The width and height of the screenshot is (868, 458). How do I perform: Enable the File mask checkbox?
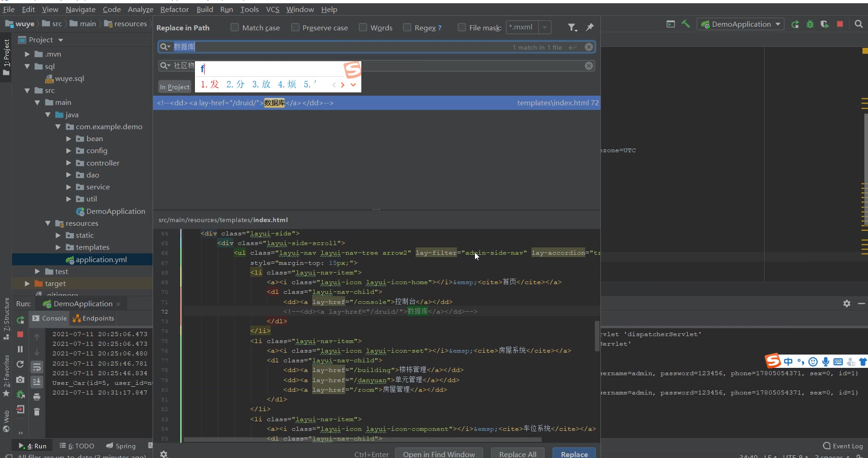click(462, 28)
